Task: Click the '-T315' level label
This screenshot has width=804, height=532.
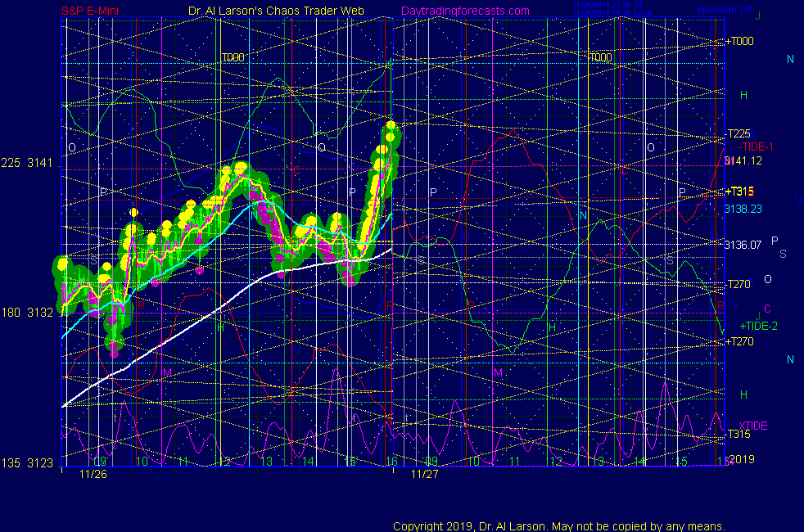Action: point(738,434)
